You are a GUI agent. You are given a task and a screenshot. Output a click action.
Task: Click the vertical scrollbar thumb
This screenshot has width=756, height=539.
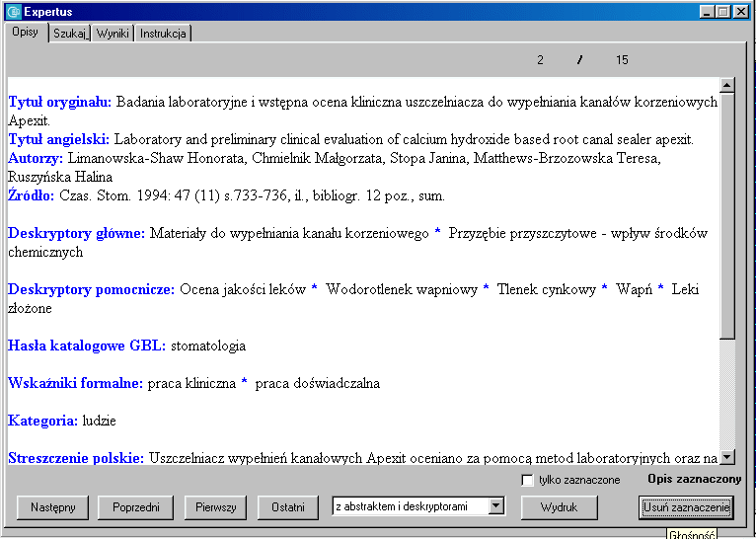(727, 217)
